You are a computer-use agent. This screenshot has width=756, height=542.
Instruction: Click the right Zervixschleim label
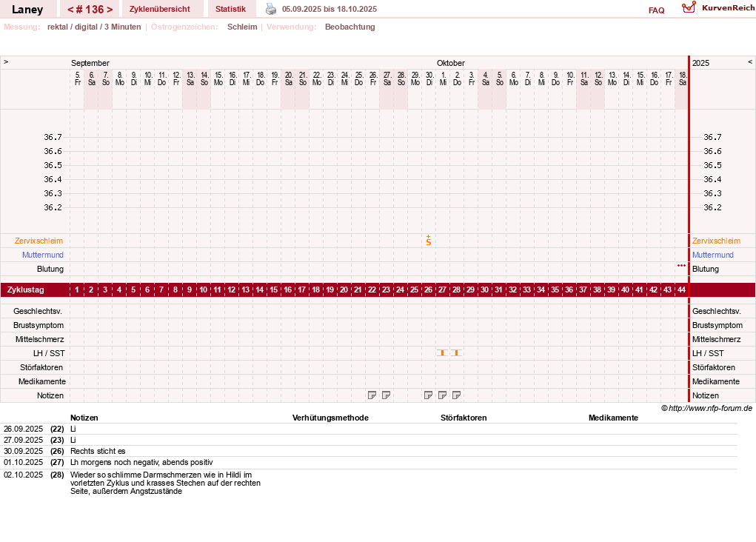click(716, 241)
